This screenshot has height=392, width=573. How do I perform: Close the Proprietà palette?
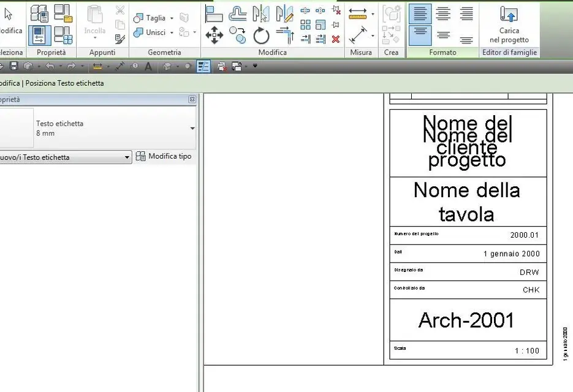point(192,99)
